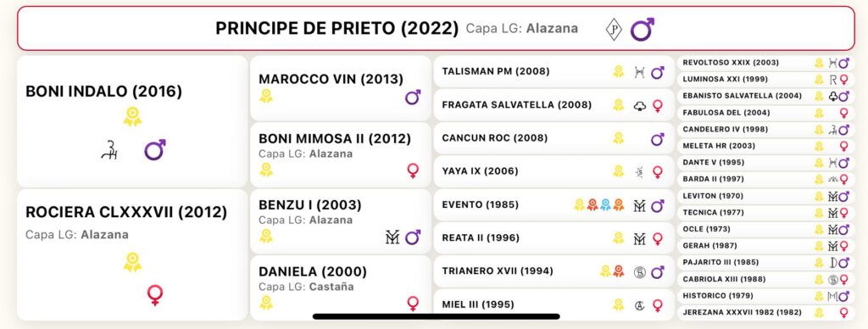
Task: Click the Miel III (1995) row
Action: coord(554,304)
